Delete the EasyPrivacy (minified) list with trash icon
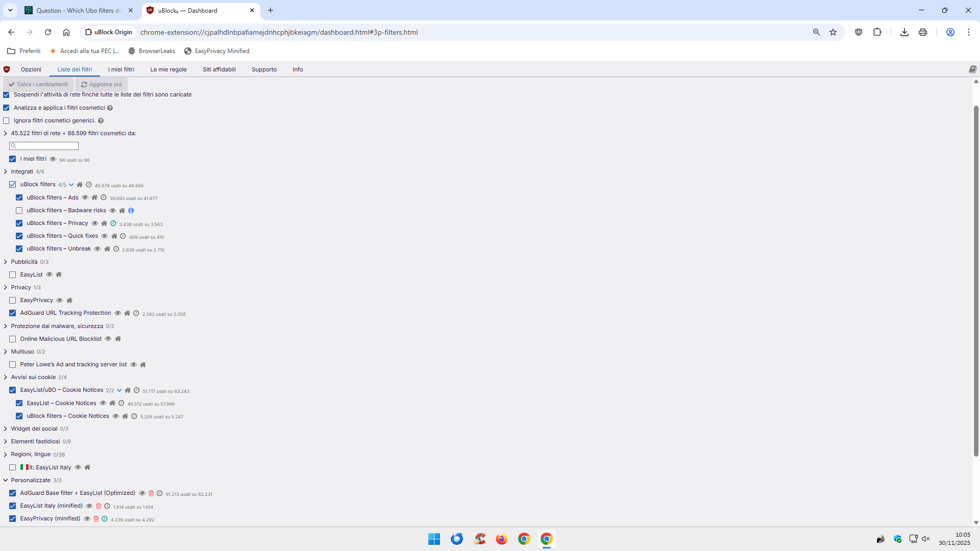This screenshot has height=551, width=980. (x=96, y=518)
